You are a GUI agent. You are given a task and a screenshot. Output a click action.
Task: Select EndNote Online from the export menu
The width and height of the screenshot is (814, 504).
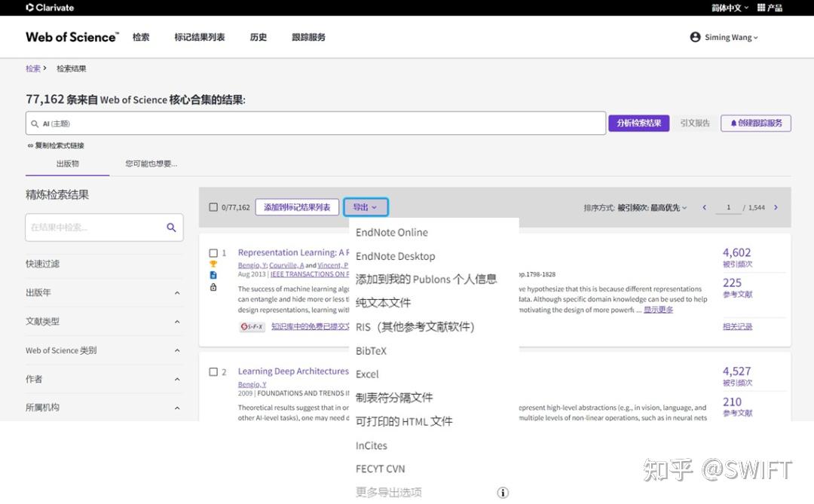[x=393, y=233]
